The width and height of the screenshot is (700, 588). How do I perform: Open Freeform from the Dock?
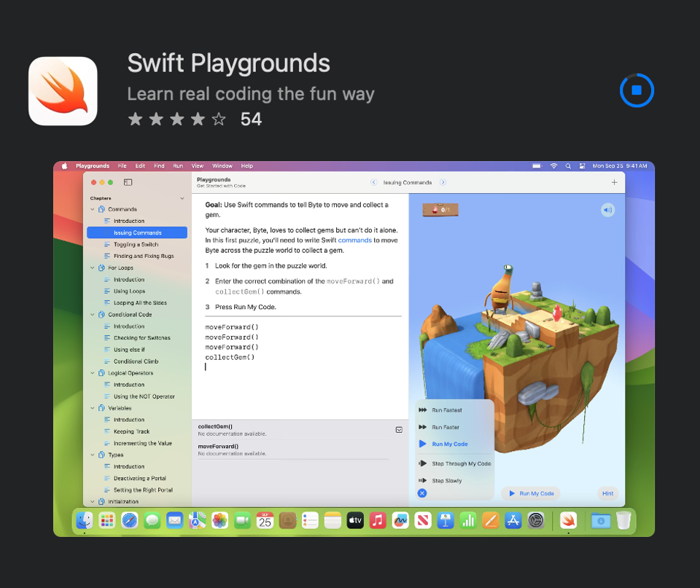pyautogui.click(x=400, y=520)
